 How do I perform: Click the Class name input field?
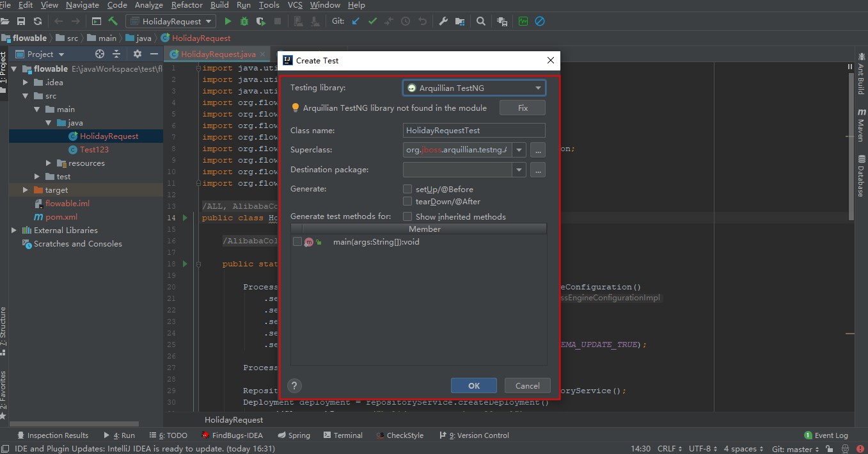[473, 130]
